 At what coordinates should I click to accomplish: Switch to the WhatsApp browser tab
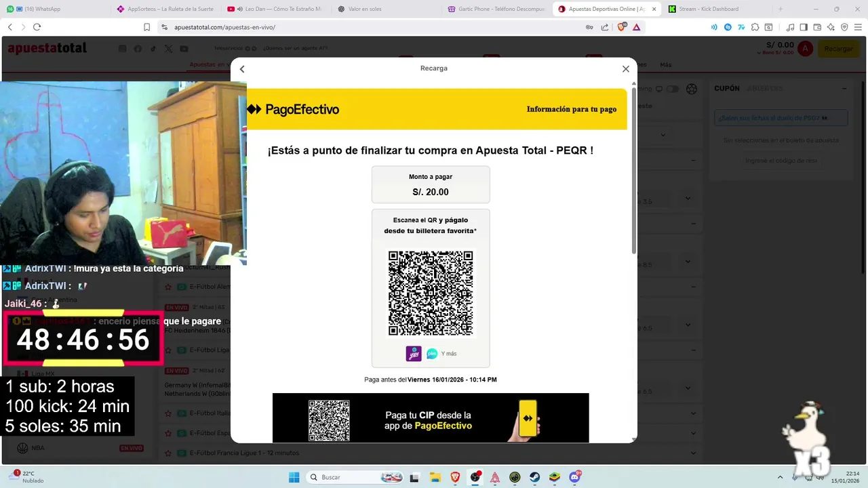pyautogui.click(x=54, y=9)
